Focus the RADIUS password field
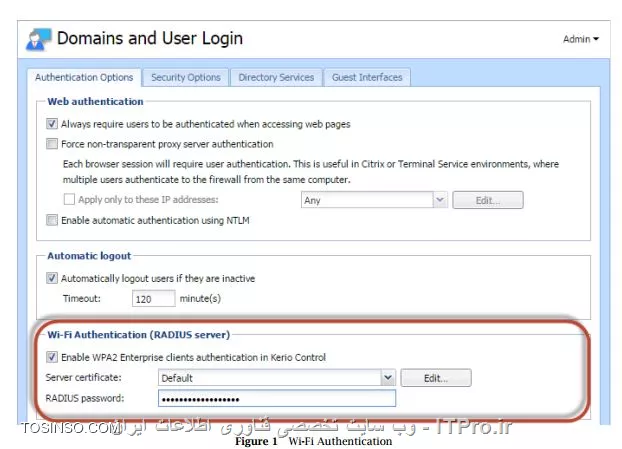 click(277, 398)
